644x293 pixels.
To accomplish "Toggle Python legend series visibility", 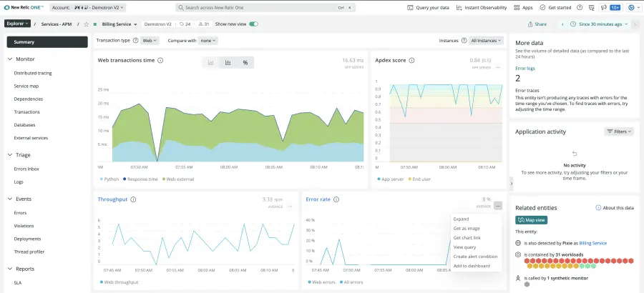I will (x=109, y=179).
